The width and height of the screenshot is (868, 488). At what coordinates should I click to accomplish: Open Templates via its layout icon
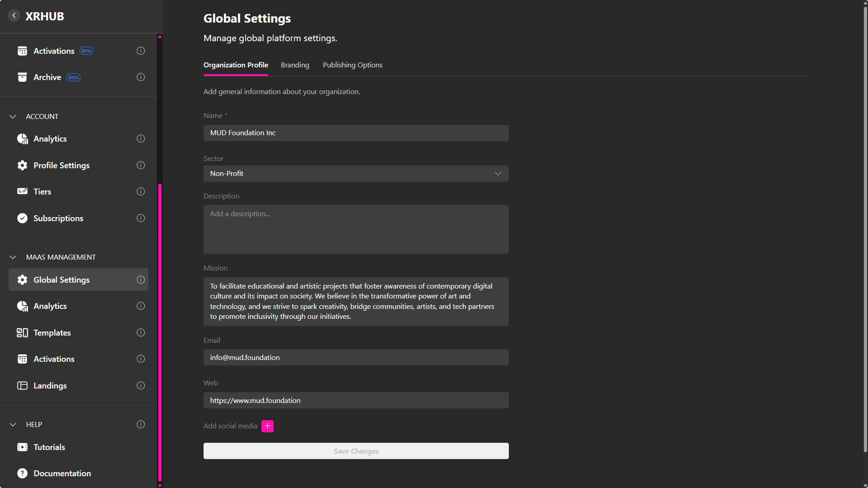(22, 333)
